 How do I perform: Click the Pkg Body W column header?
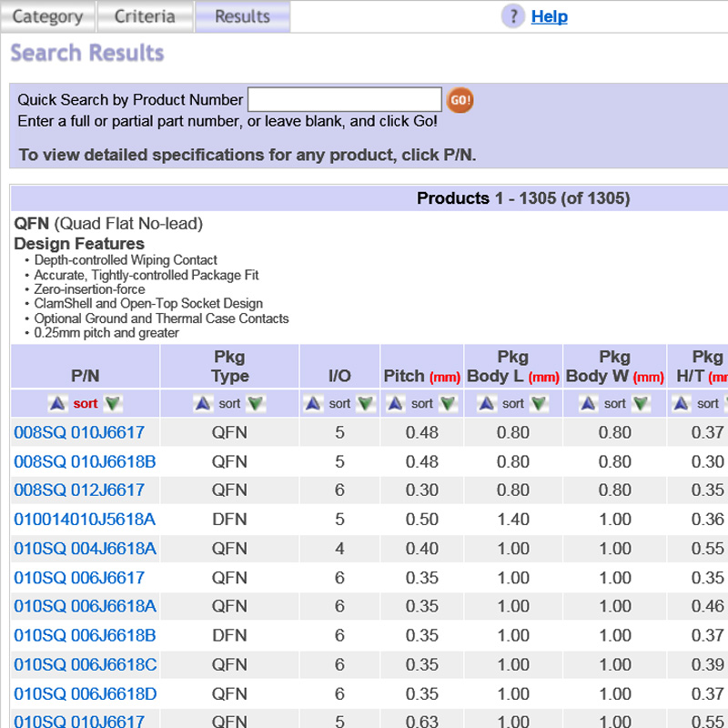[615, 367]
